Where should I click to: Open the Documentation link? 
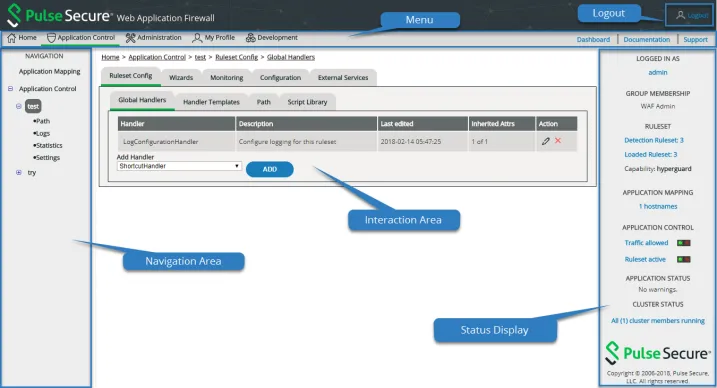pyautogui.click(x=647, y=40)
